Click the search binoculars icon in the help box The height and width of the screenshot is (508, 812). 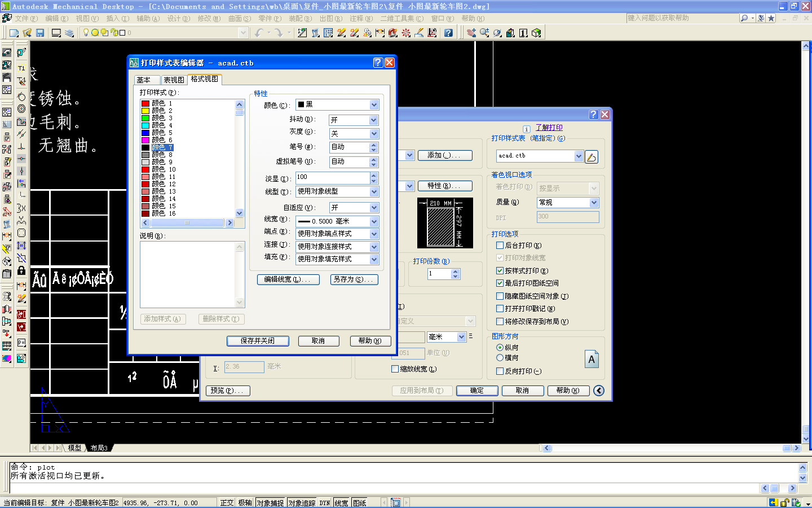click(x=744, y=18)
